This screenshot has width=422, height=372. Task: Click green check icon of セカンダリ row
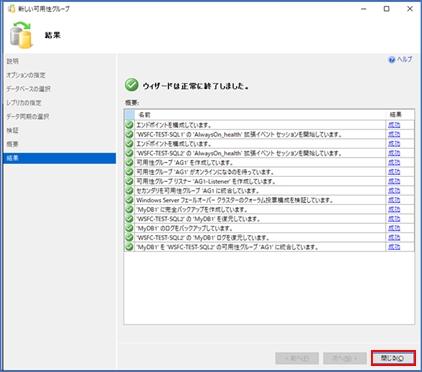[x=129, y=191]
